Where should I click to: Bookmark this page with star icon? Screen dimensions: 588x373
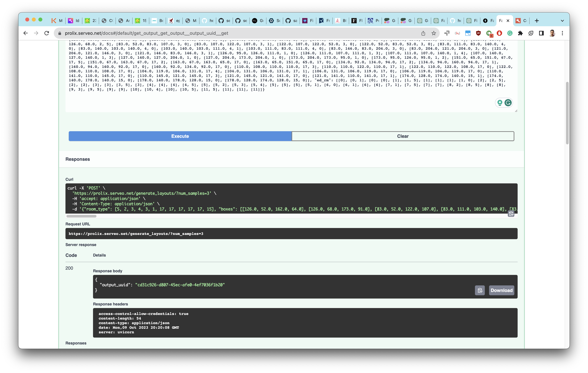pyautogui.click(x=434, y=33)
